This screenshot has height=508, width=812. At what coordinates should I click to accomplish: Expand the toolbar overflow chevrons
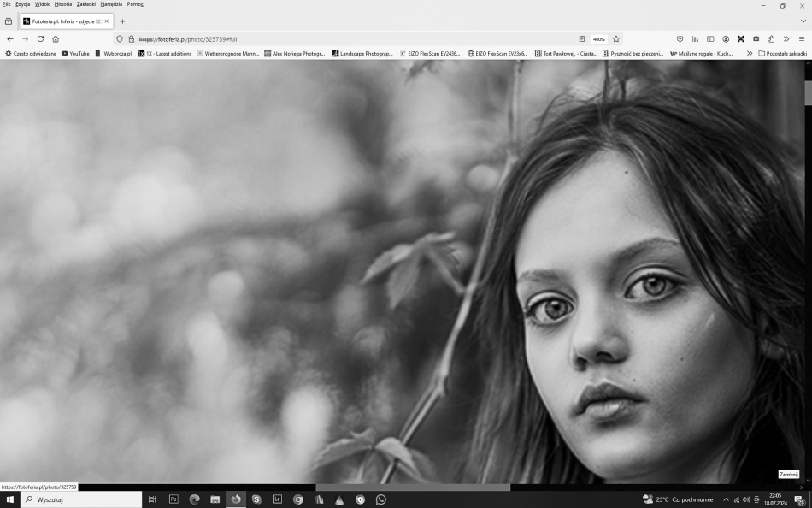click(786, 38)
